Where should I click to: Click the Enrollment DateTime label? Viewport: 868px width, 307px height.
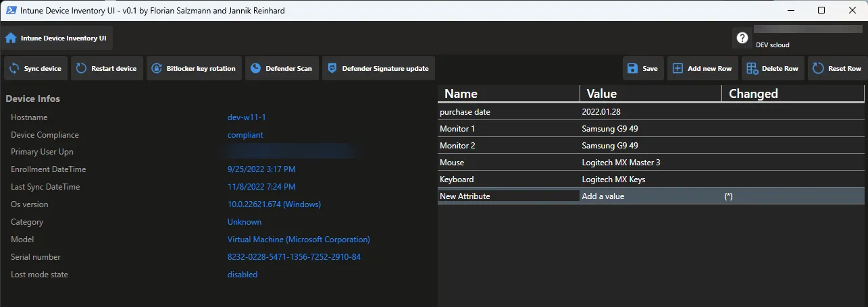[x=49, y=169]
